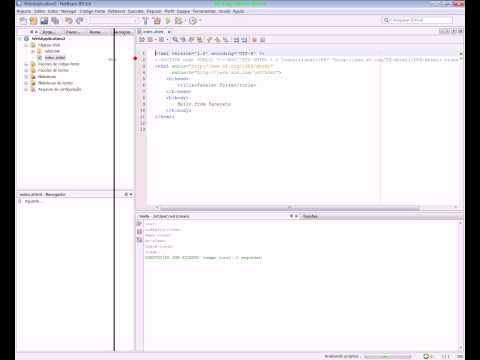Click the Shift Line Right editor icon
The image size is (480, 360).
244,40
